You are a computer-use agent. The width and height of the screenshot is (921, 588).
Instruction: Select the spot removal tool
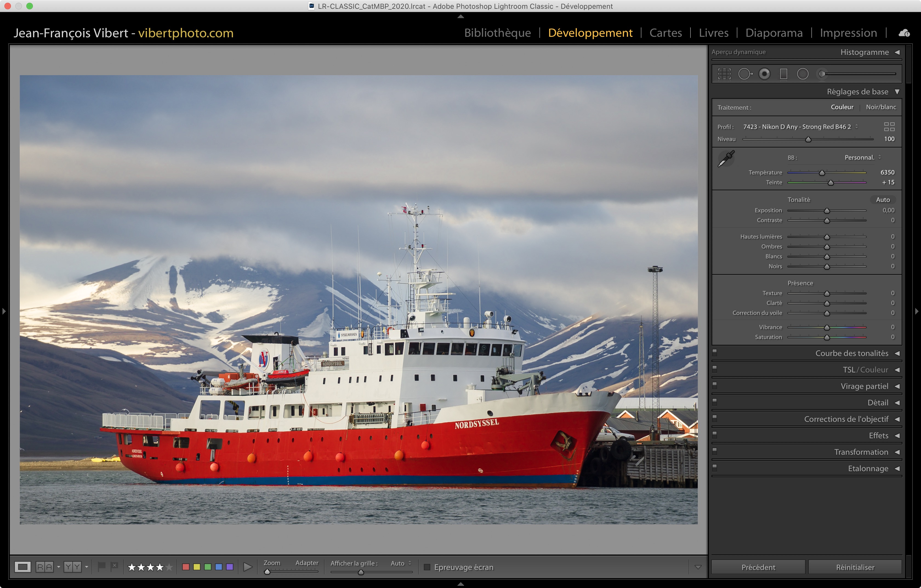pos(744,74)
